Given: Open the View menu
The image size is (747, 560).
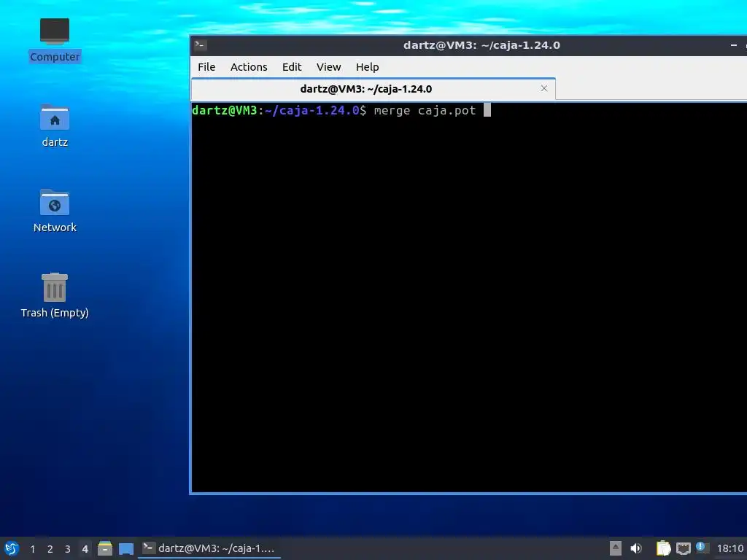Looking at the screenshot, I should [x=329, y=67].
